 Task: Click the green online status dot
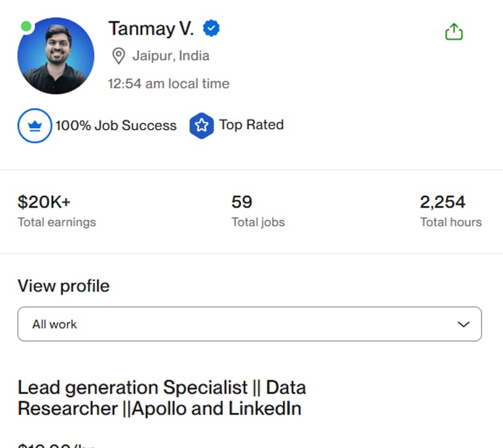tap(26, 26)
